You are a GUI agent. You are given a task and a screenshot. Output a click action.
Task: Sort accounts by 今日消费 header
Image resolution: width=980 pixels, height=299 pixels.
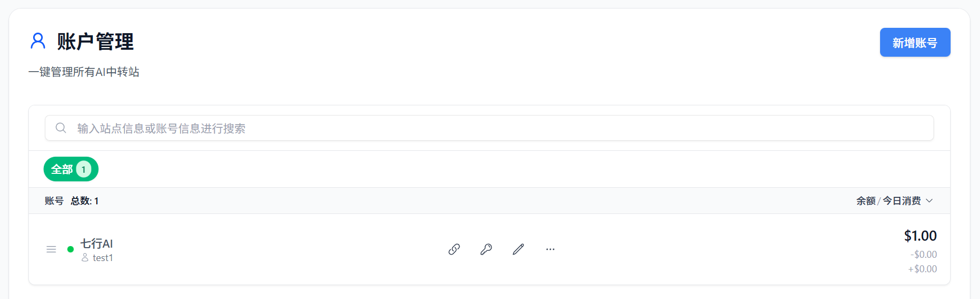901,201
